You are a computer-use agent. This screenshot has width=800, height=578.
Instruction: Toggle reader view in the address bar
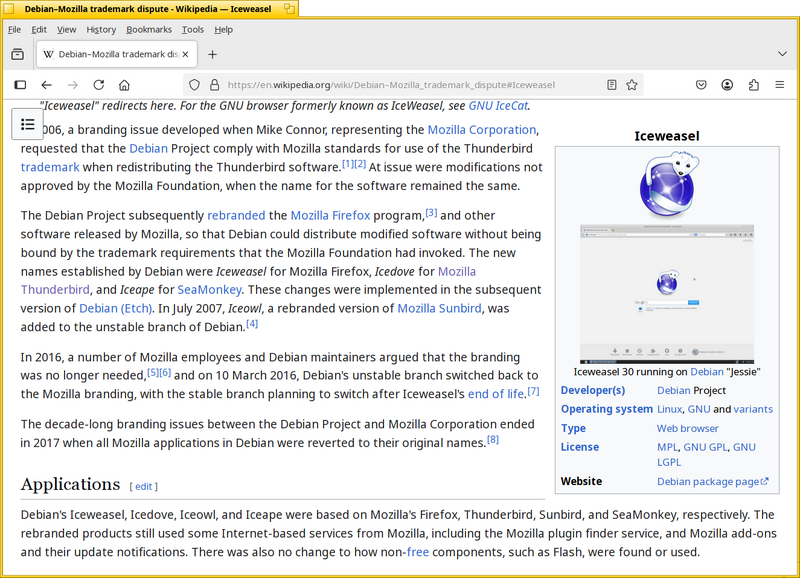click(x=612, y=85)
